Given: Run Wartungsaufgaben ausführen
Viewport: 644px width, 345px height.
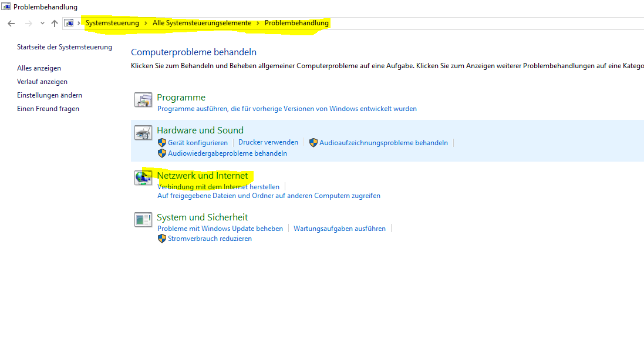Looking at the screenshot, I should click(340, 229).
